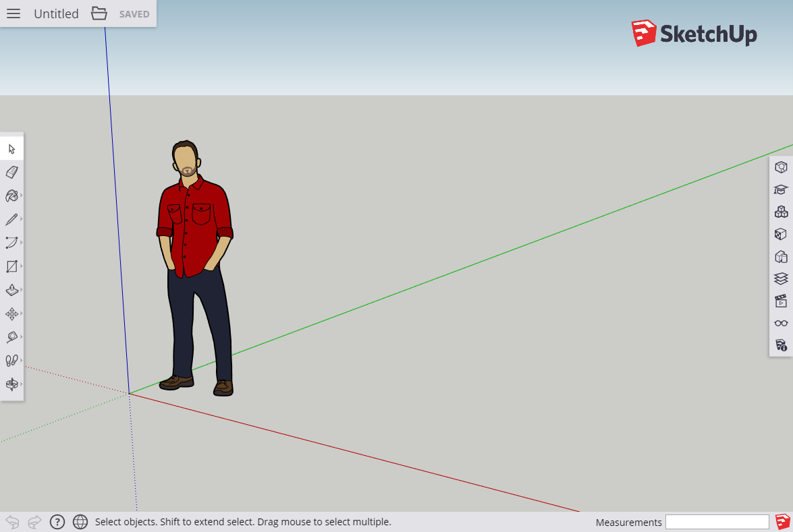Open the help question mark

57,522
